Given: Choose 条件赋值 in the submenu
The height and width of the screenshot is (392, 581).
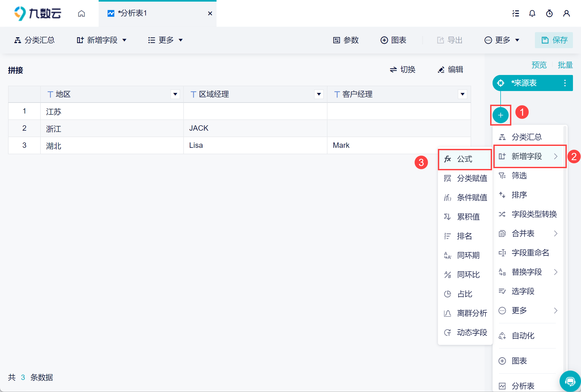Looking at the screenshot, I should click(472, 198).
